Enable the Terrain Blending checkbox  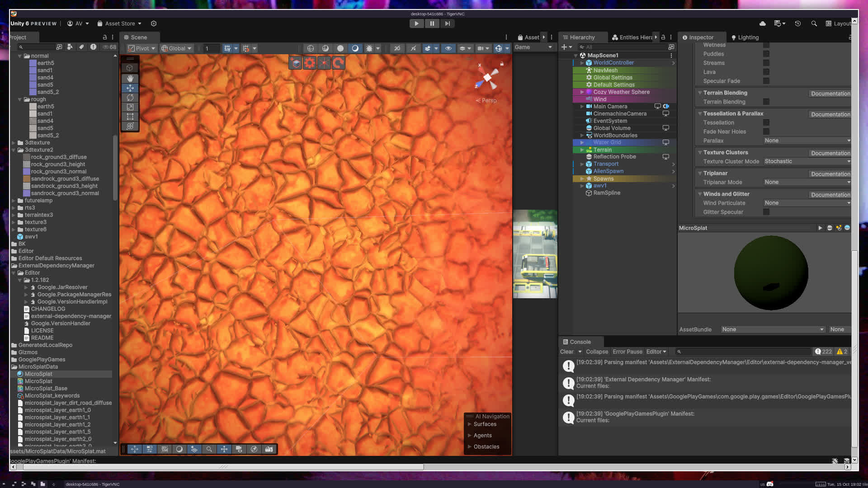766,102
